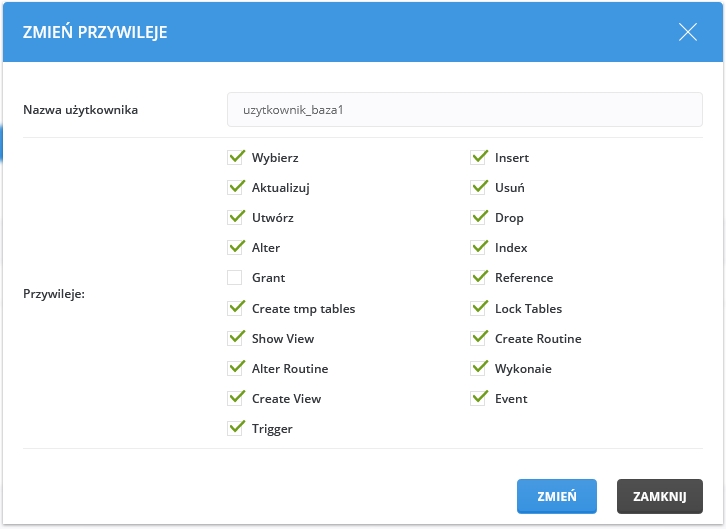Toggle the Utwórz checkbox
726x529 pixels.
235,218
